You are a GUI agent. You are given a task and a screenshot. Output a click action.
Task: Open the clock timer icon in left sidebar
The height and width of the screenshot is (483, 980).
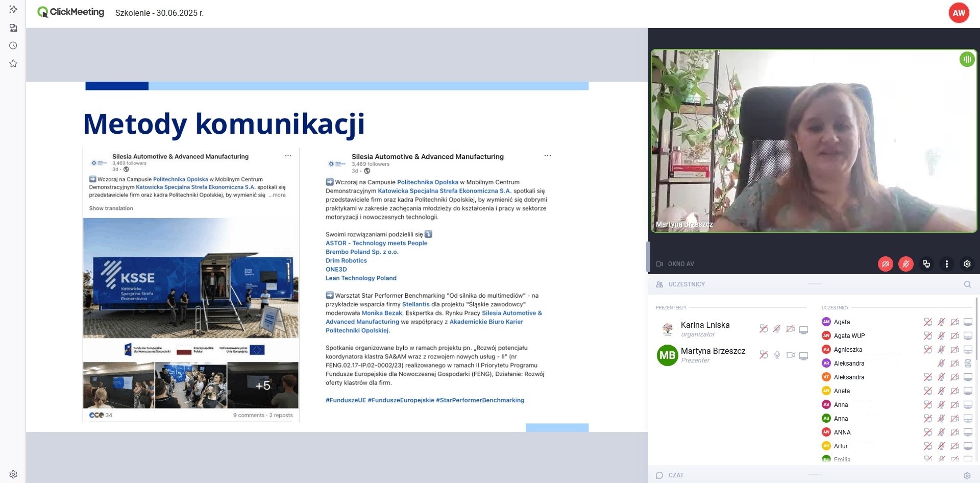point(13,45)
